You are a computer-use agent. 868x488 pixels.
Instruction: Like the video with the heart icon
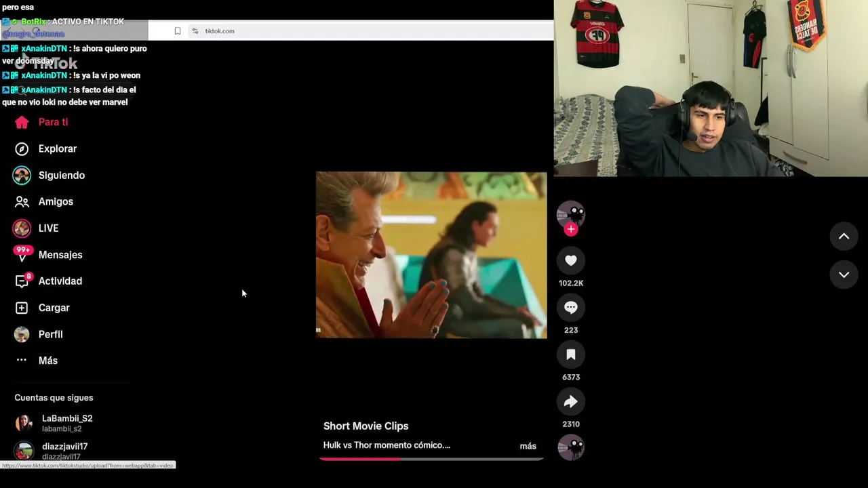(571, 260)
